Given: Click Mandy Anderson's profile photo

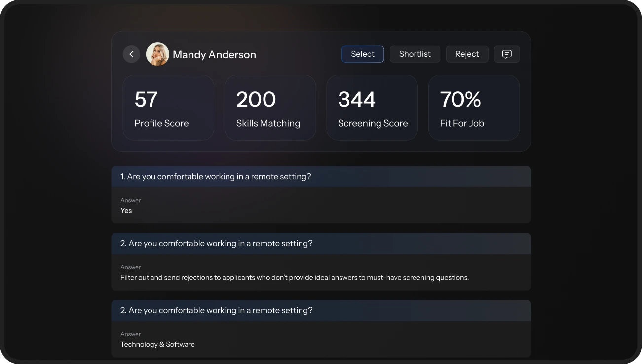Looking at the screenshot, I should click(157, 54).
